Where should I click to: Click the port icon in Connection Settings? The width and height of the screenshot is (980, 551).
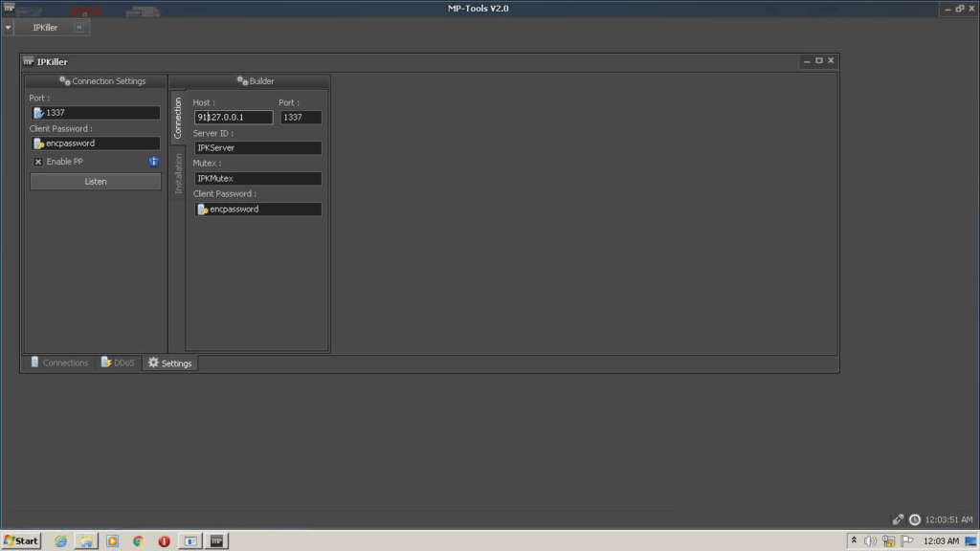[x=38, y=113]
